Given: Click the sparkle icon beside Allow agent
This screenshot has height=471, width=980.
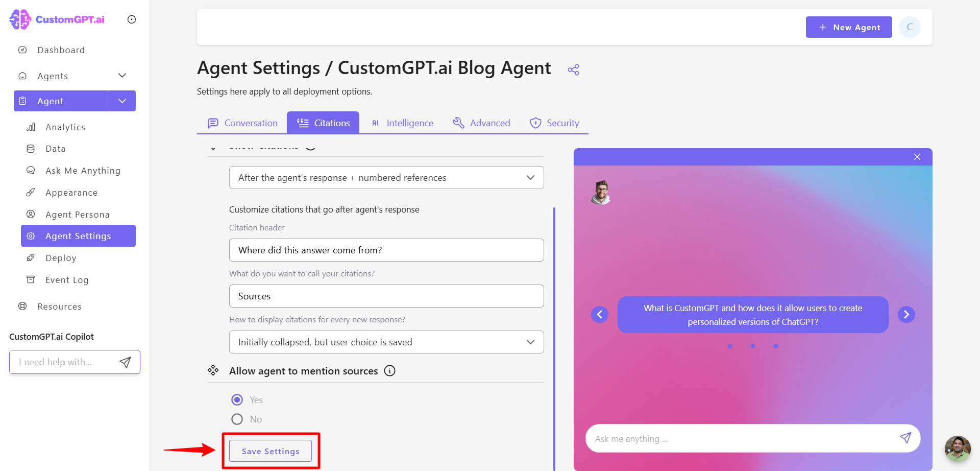Looking at the screenshot, I should [x=213, y=370].
